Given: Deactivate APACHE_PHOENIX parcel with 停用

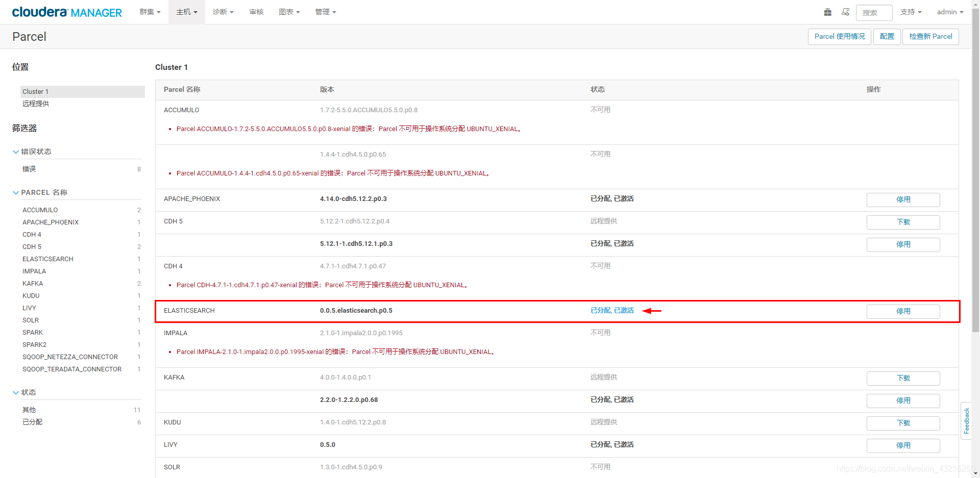Looking at the screenshot, I should pyautogui.click(x=903, y=200).
